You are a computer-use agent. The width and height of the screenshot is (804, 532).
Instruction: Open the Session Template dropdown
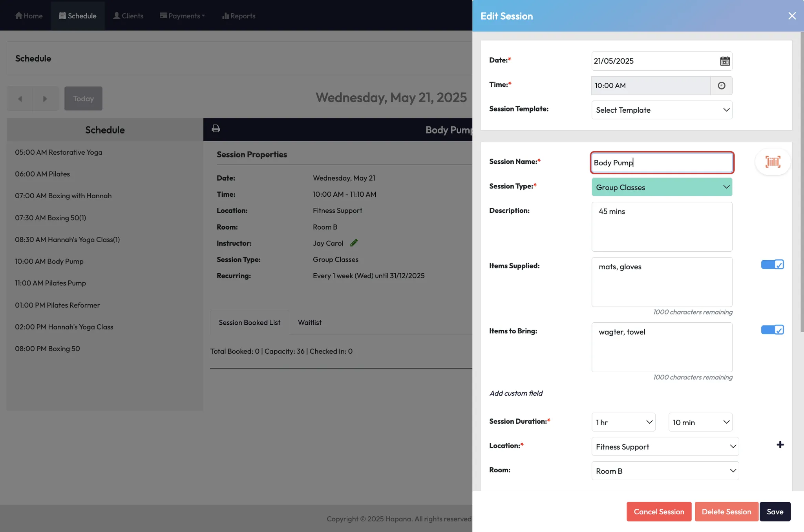tap(661, 110)
